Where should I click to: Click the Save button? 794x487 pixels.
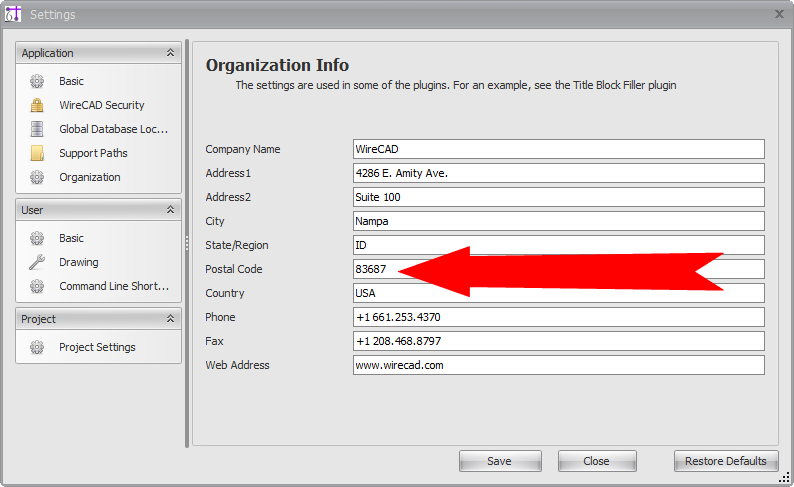500,461
